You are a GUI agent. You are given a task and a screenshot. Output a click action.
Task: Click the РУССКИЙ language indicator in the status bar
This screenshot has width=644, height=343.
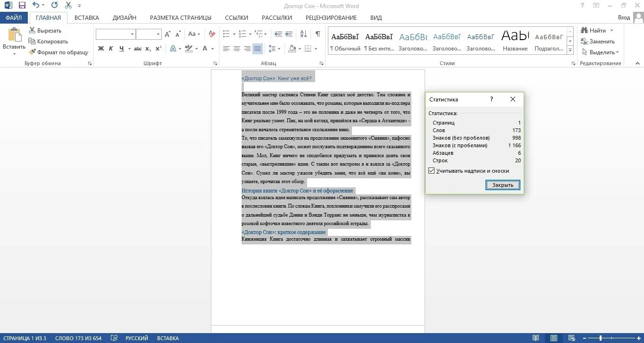click(x=137, y=338)
